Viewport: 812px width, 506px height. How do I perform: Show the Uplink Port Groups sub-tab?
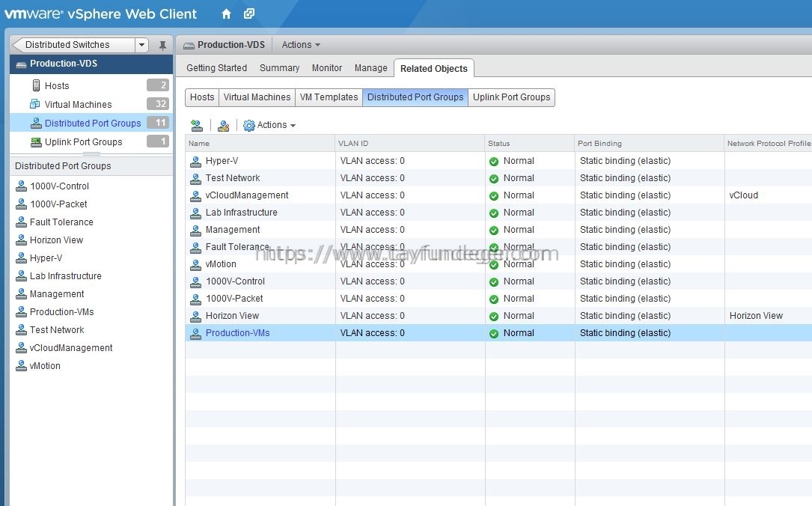pos(512,97)
